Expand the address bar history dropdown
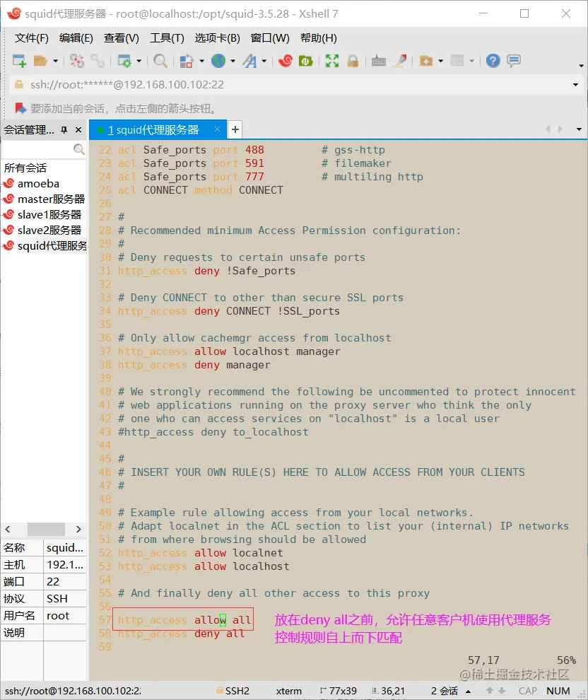The width and height of the screenshot is (588, 700). tap(575, 85)
